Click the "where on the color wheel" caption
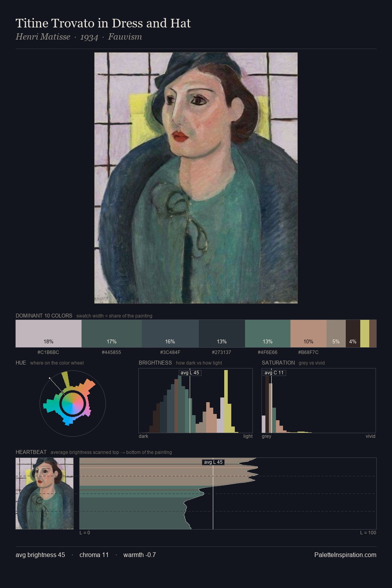Screen dimensions: 392x588 pos(57,363)
